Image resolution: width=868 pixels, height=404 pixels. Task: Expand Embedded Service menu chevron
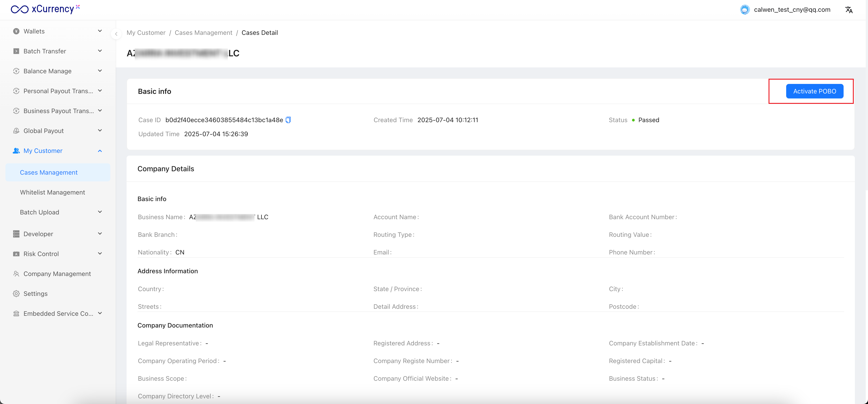point(100,313)
